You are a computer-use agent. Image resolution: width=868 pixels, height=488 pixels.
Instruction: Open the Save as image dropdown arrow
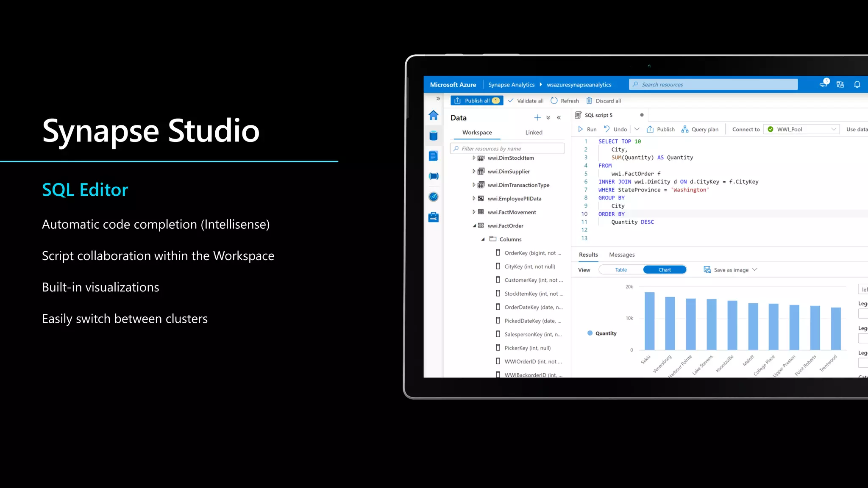(754, 269)
